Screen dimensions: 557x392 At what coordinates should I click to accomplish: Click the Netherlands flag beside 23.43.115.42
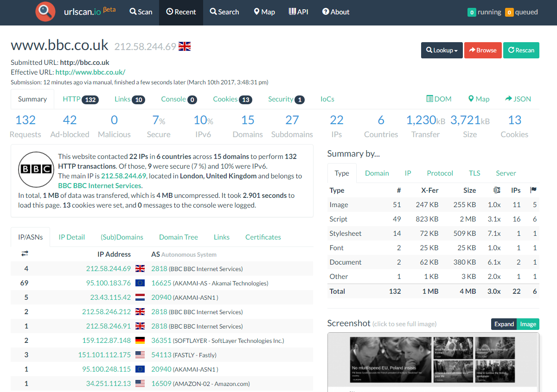click(x=140, y=297)
